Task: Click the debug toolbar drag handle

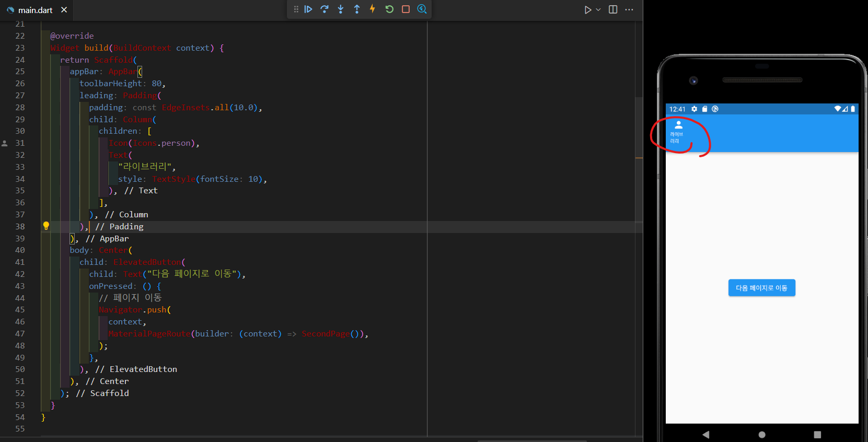Action: click(x=296, y=9)
